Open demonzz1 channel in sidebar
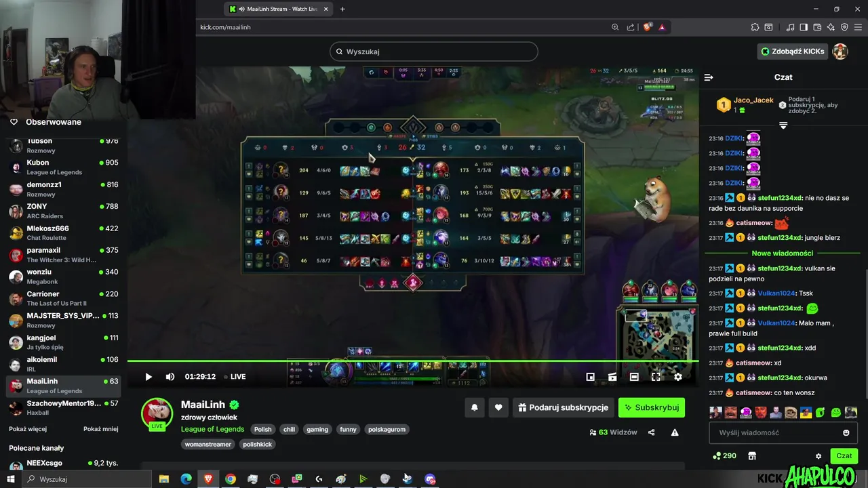 (64, 188)
